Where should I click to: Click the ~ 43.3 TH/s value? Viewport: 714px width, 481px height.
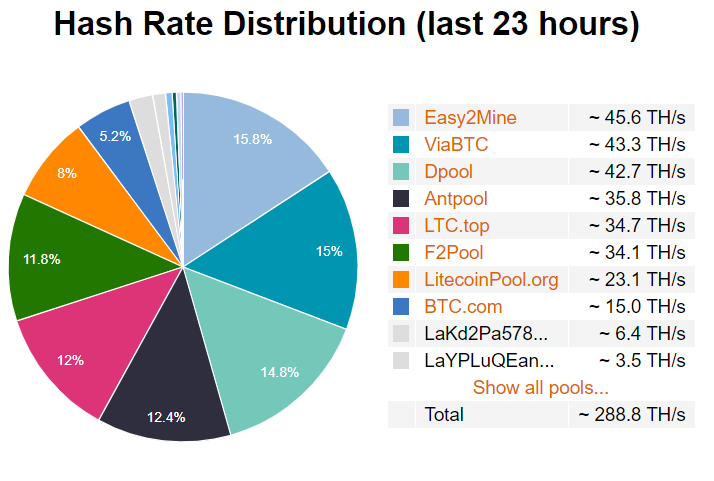coord(637,144)
